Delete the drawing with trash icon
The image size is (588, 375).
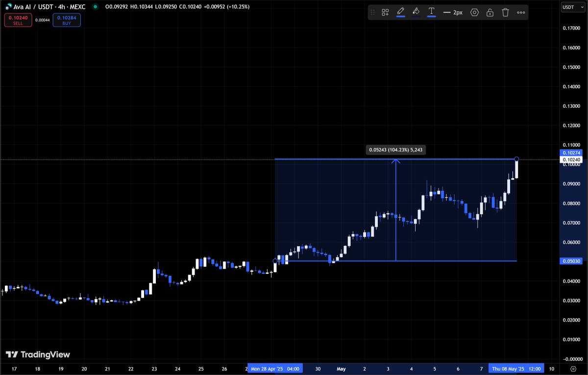click(x=505, y=12)
